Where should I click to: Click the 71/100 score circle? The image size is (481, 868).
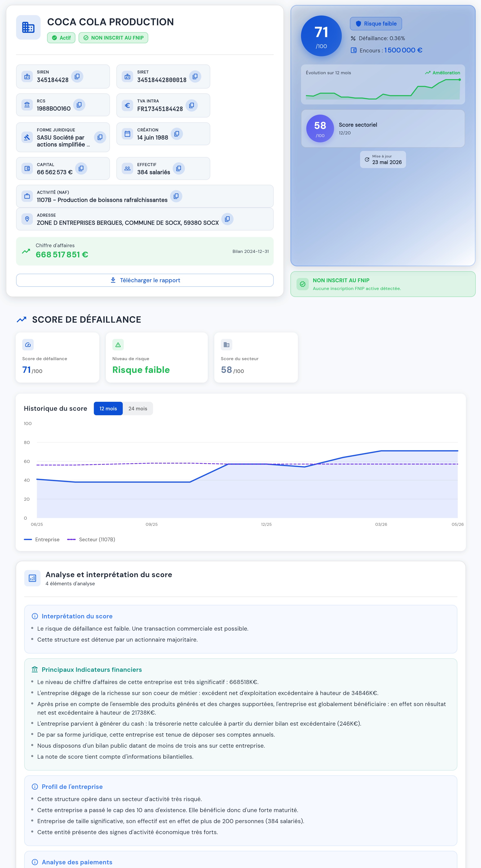pyautogui.click(x=321, y=36)
